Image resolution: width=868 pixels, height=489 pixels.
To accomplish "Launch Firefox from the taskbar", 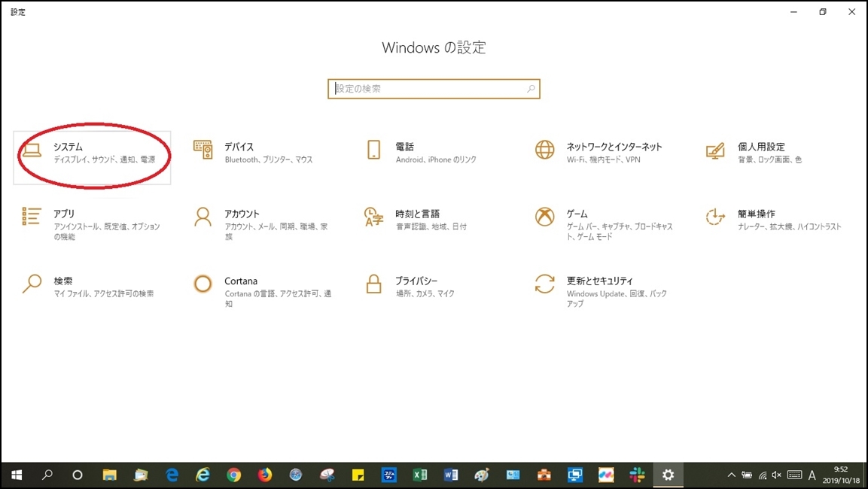I will (264, 475).
